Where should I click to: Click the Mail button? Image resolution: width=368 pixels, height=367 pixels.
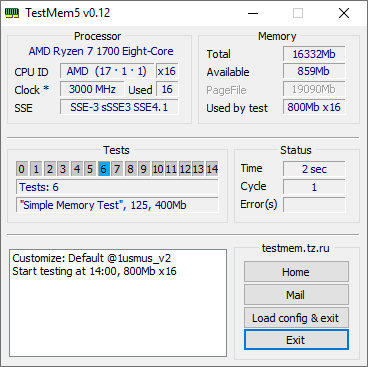[x=296, y=295]
